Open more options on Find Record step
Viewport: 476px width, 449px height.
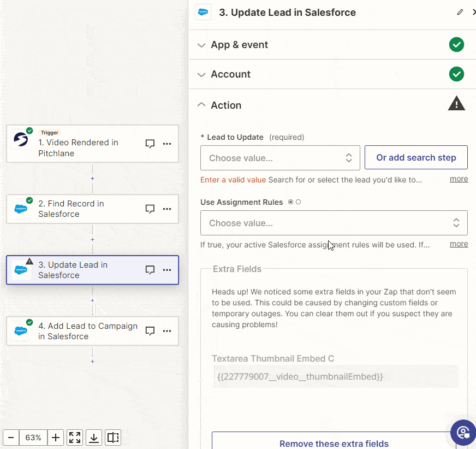click(x=167, y=209)
